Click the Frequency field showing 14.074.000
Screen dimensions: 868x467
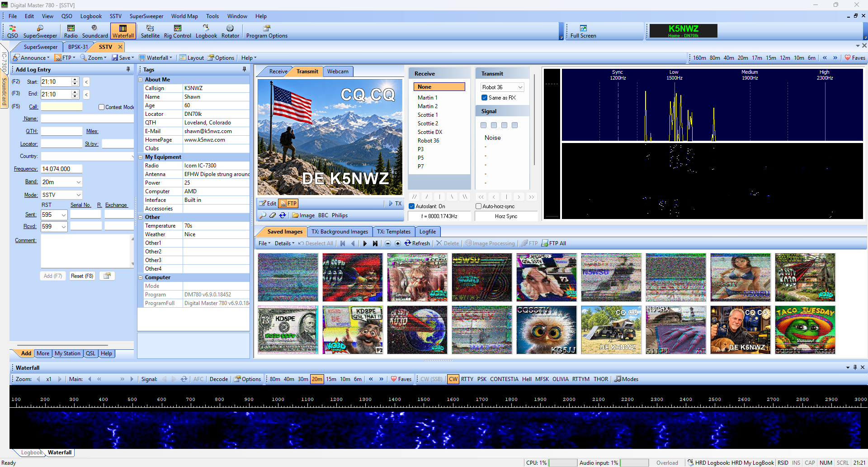61,169
